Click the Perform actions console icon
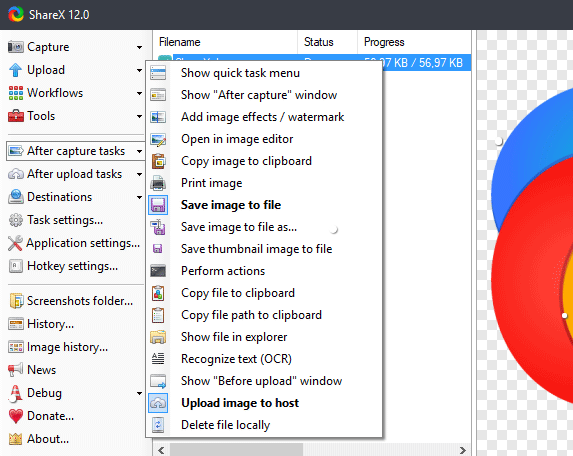 coord(158,271)
